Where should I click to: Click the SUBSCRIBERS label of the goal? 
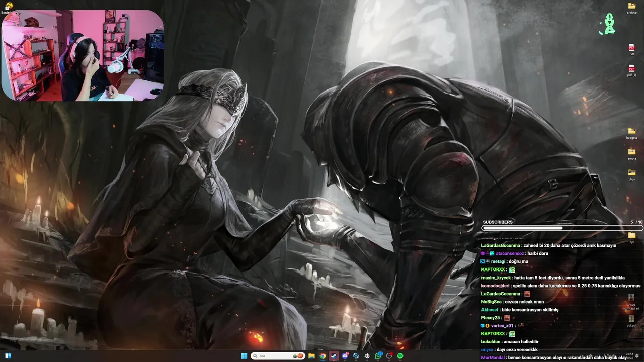[x=498, y=222]
